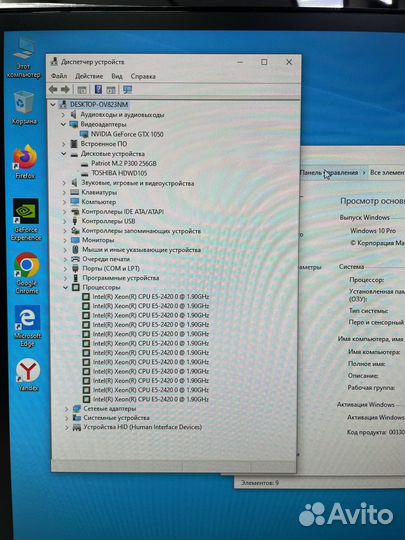Open the Файл menu

tap(59, 76)
